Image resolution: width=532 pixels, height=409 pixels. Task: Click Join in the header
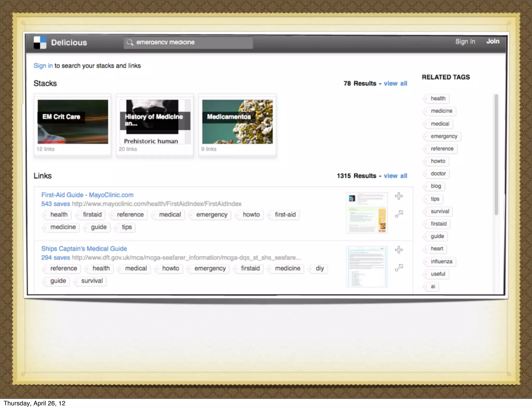pos(493,41)
